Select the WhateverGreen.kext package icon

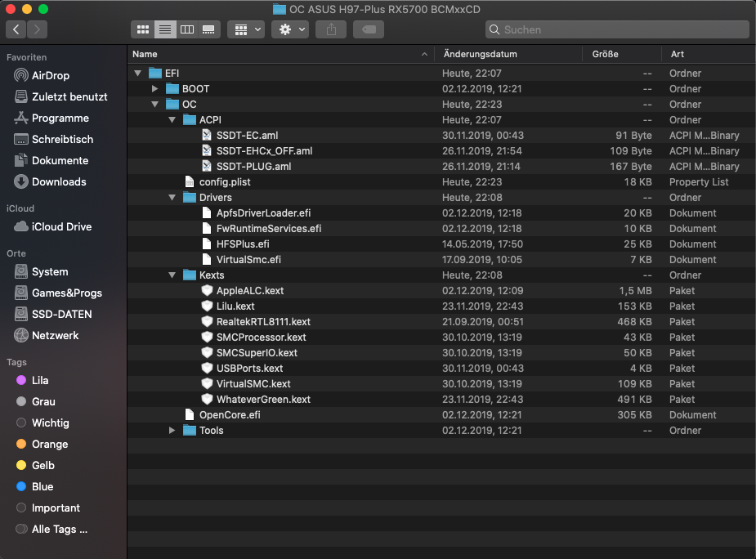[x=207, y=400]
